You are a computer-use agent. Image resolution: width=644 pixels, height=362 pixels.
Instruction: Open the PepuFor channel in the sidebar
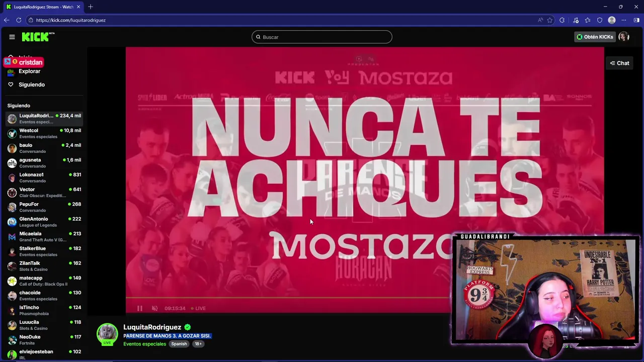pos(44,207)
